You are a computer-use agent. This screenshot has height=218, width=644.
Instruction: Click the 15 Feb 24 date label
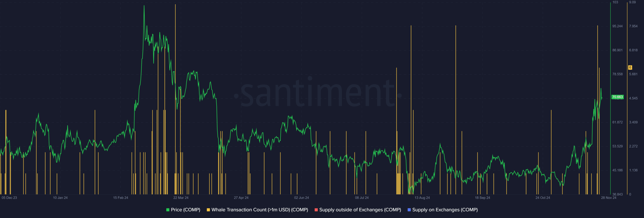[x=120, y=198]
